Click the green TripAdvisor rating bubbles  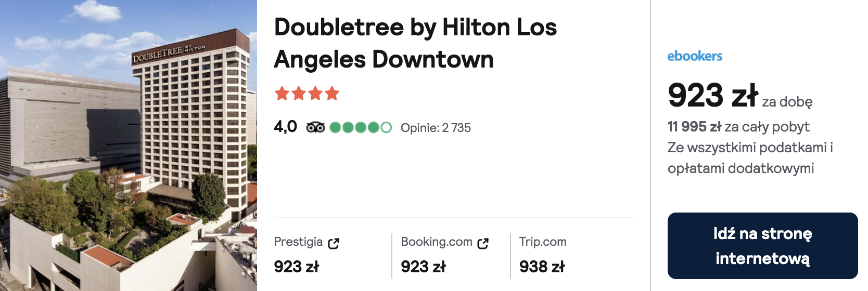click(x=360, y=127)
